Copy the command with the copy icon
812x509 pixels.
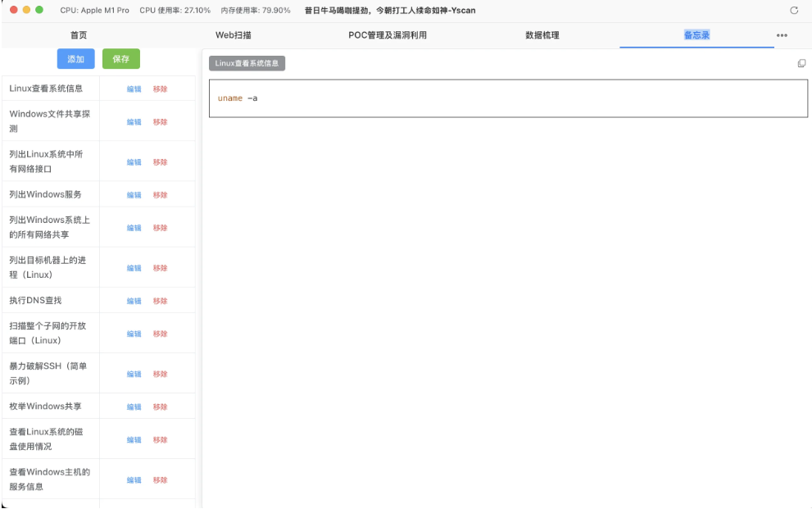pos(801,63)
